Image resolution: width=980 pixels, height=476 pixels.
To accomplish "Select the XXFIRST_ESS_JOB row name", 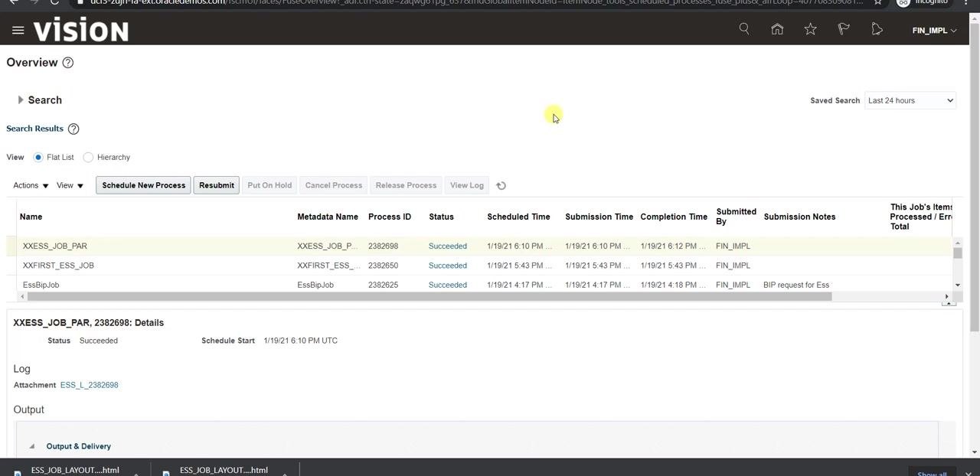I will pos(58,266).
